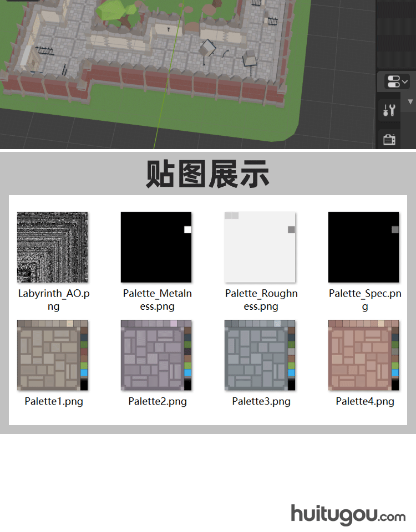
Task: Select the Palette_Roughness.png thumbnail
Action: pos(260,247)
